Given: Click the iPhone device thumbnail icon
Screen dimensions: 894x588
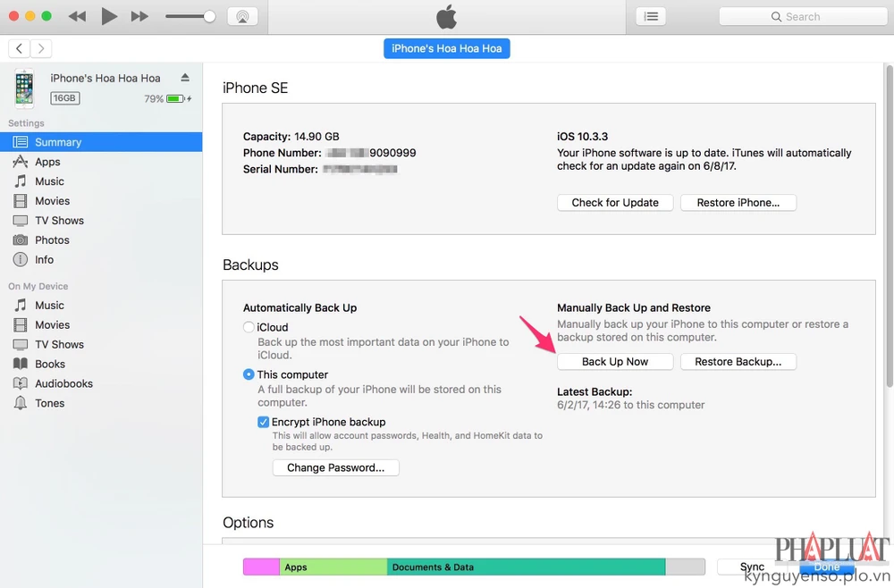Looking at the screenshot, I should (23, 88).
